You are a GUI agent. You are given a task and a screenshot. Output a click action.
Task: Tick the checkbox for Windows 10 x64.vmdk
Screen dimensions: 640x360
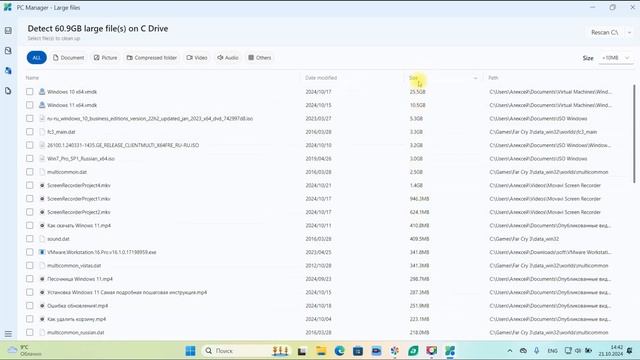(x=29, y=92)
